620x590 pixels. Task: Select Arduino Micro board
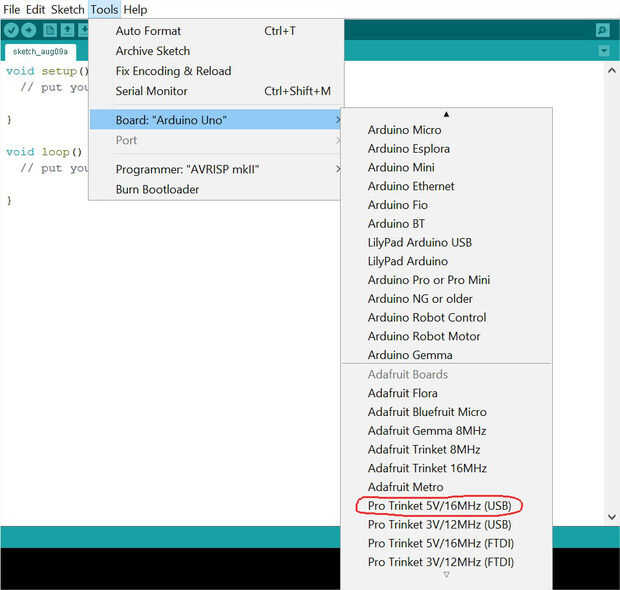point(446,130)
